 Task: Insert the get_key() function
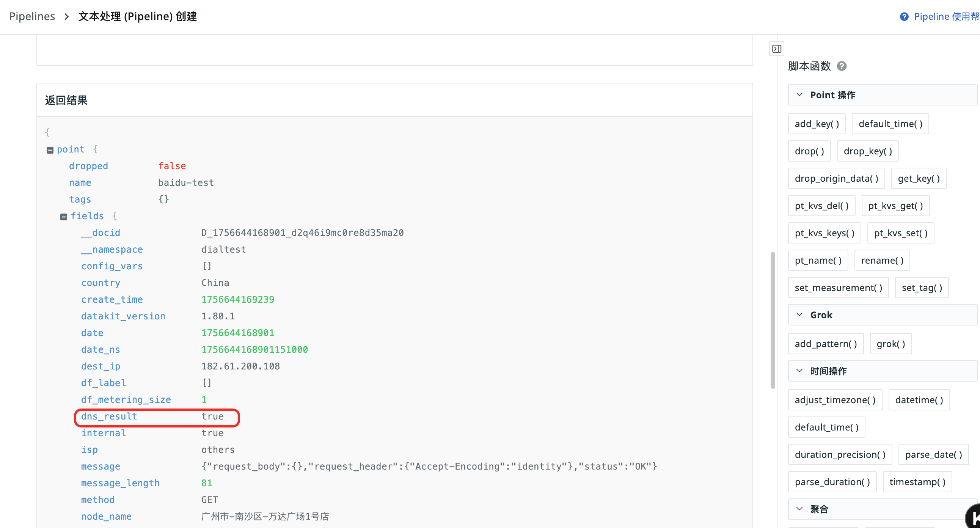pos(918,178)
